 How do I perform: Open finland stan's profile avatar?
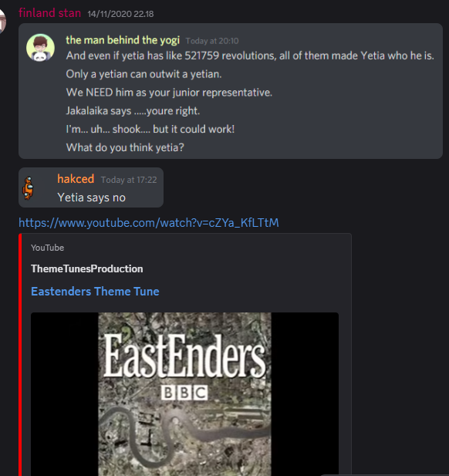coord(3,22)
